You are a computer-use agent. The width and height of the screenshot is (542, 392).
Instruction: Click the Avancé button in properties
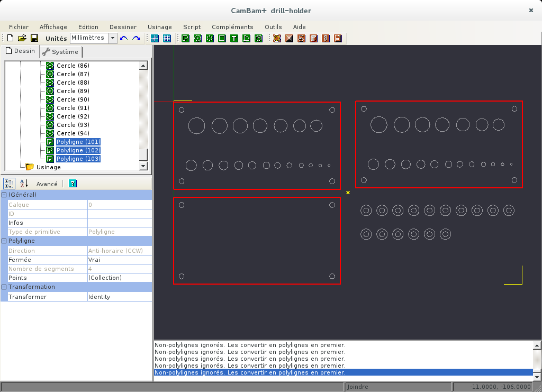pyautogui.click(x=47, y=184)
